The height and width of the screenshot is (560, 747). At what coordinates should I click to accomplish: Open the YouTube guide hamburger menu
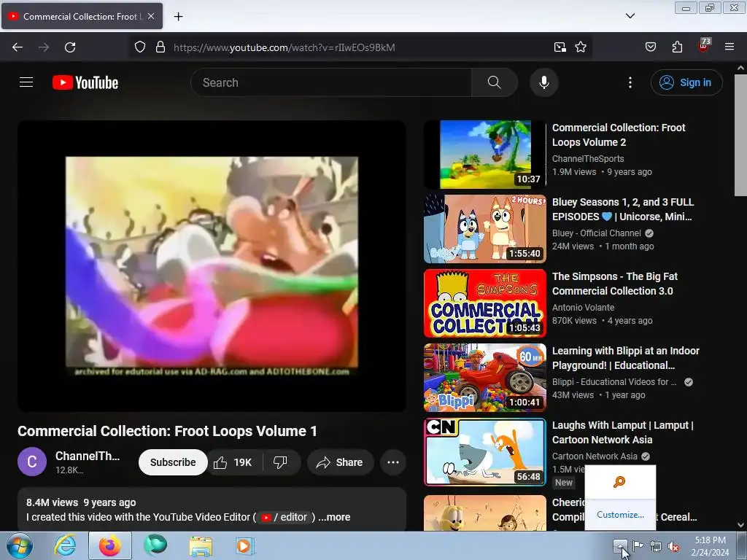[26, 82]
